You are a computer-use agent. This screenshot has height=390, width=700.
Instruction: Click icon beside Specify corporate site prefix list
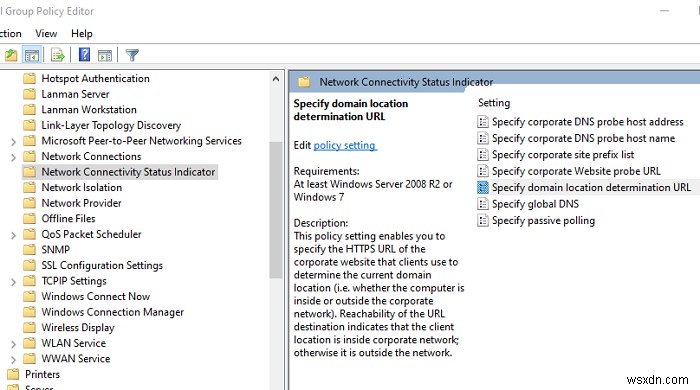483,155
